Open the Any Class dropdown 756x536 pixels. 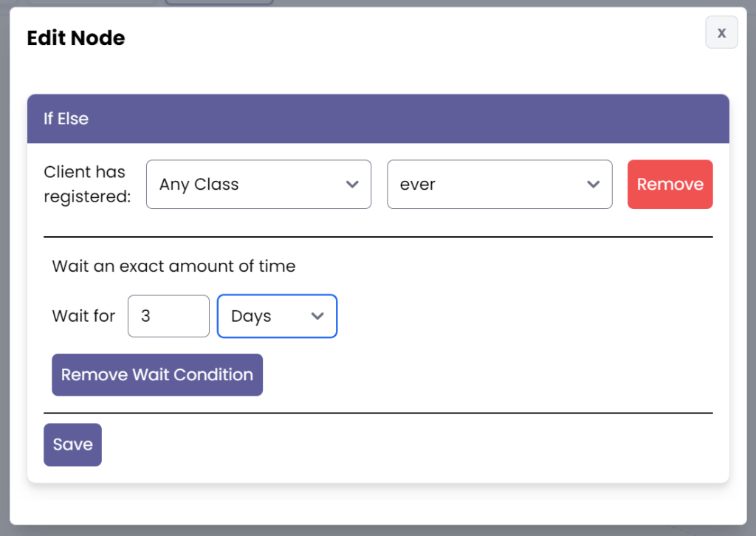coord(258,185)
